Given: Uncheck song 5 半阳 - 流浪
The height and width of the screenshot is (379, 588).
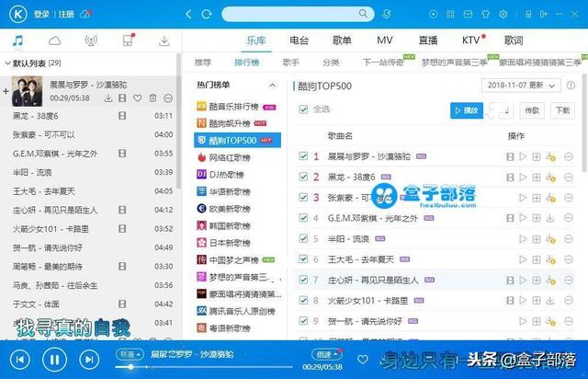Looking at the screenshot, I should [303, 238].
